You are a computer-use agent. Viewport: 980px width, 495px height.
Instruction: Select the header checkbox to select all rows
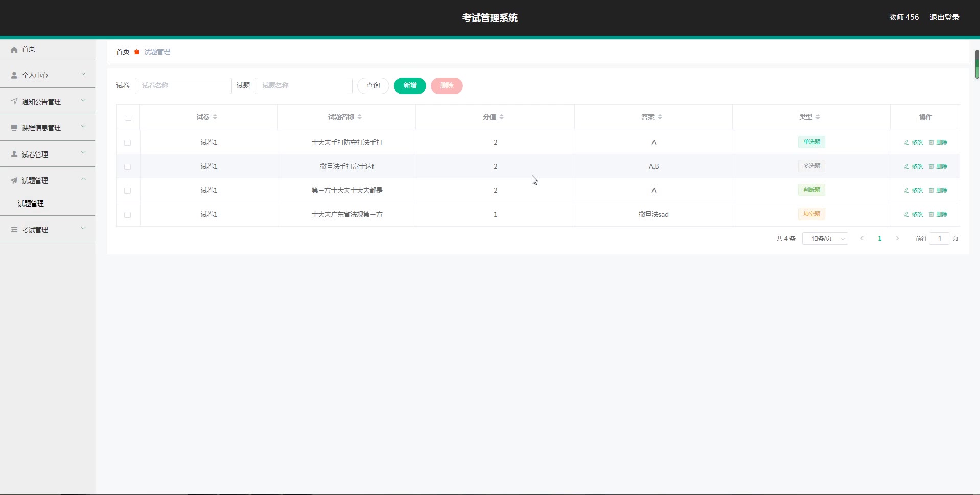coord(128,118)
